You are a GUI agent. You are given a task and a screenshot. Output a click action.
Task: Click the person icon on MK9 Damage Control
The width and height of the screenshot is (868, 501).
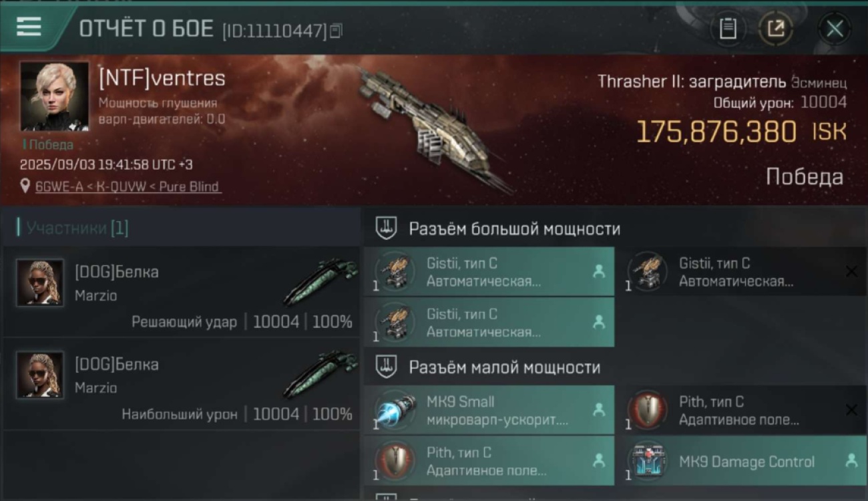tap(851, 460)
